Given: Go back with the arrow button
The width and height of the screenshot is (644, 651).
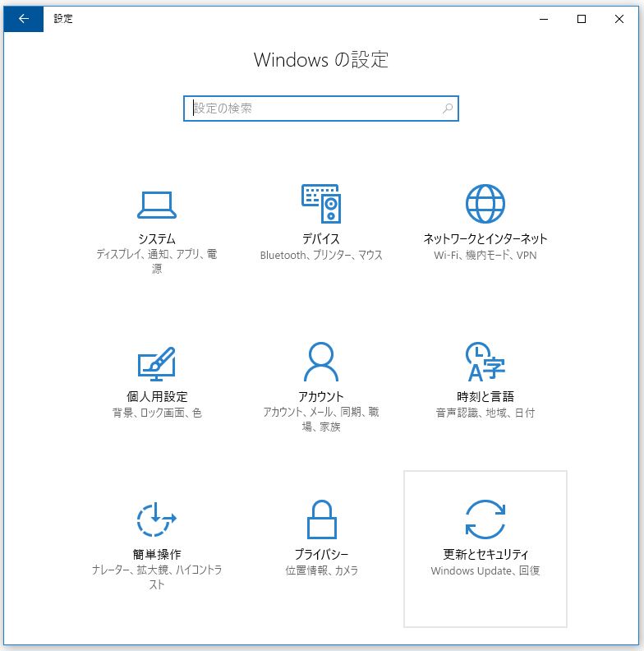Looking at the screenshot, I should click(x=24, y=19).
